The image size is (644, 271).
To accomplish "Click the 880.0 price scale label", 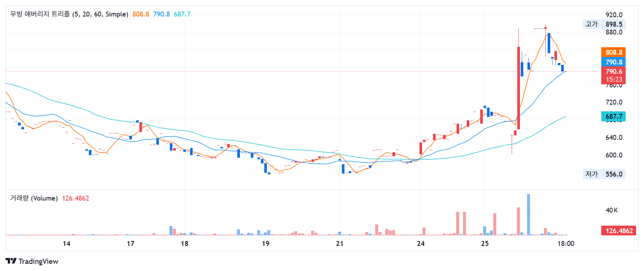I will tap(614, 33).
